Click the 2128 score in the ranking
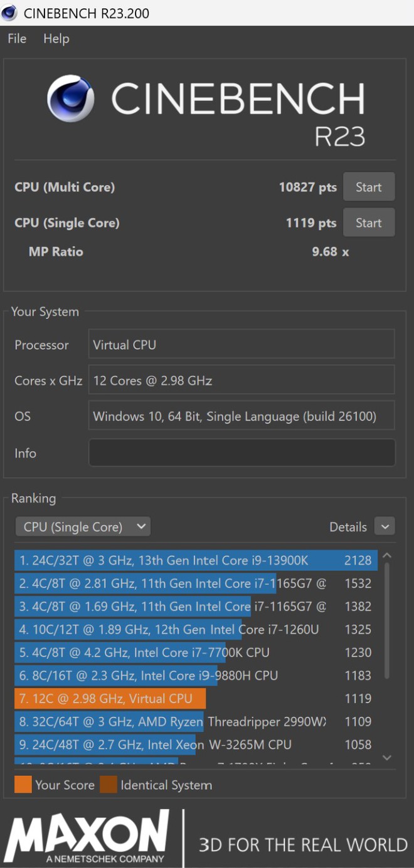The image size is (414, 868). point(358,560)
